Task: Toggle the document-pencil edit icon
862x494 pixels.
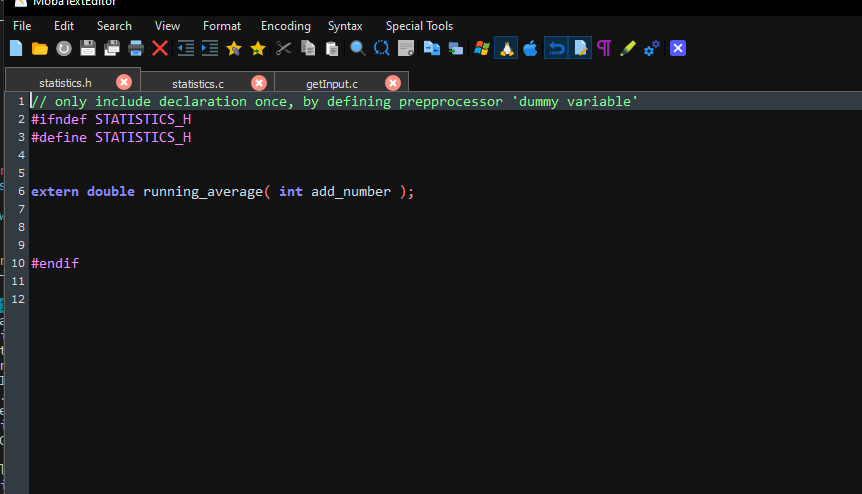Action: coord(580,48)
